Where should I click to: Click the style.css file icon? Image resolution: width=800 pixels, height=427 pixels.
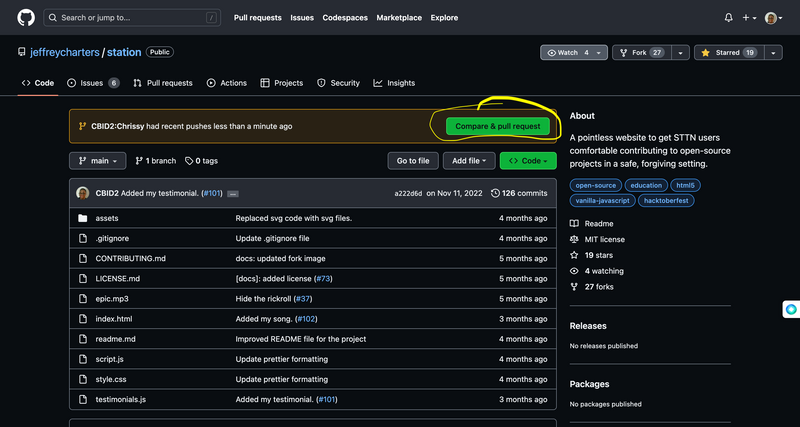tap(83, 380)
